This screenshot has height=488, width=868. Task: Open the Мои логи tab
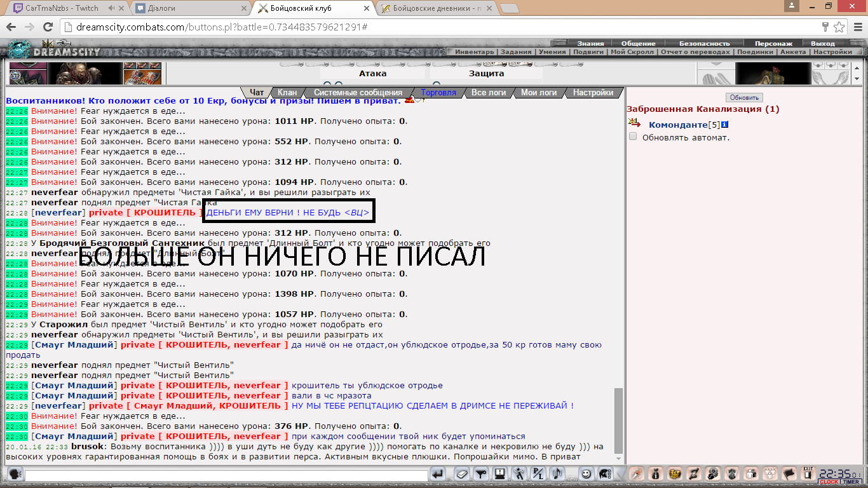[x=539, y=93]
